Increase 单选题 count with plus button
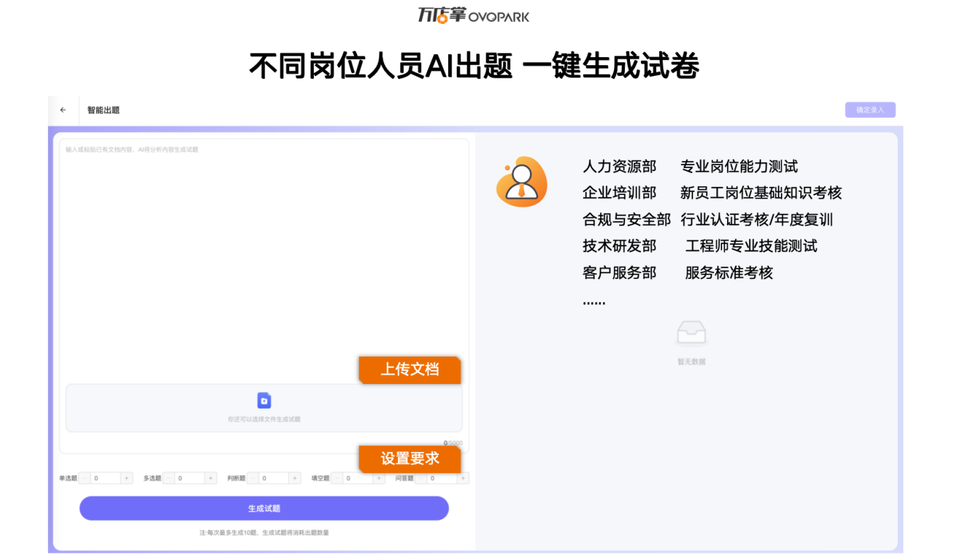 point(127,478)
